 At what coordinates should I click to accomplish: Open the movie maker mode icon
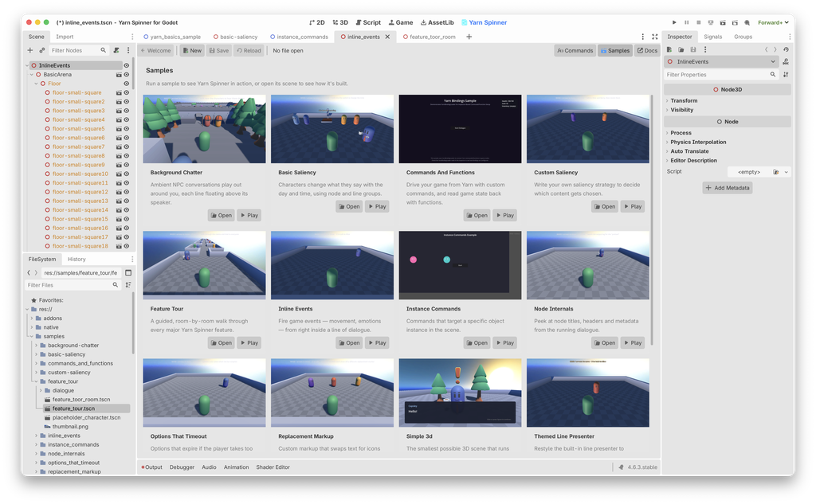(x=747, y=22)
